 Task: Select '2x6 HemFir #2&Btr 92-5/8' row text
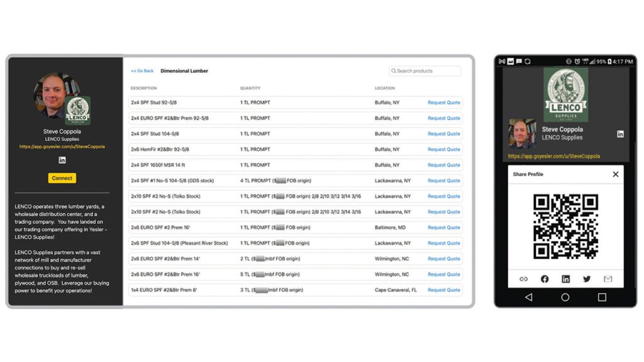pyautogui.click(x=160, y=150)
